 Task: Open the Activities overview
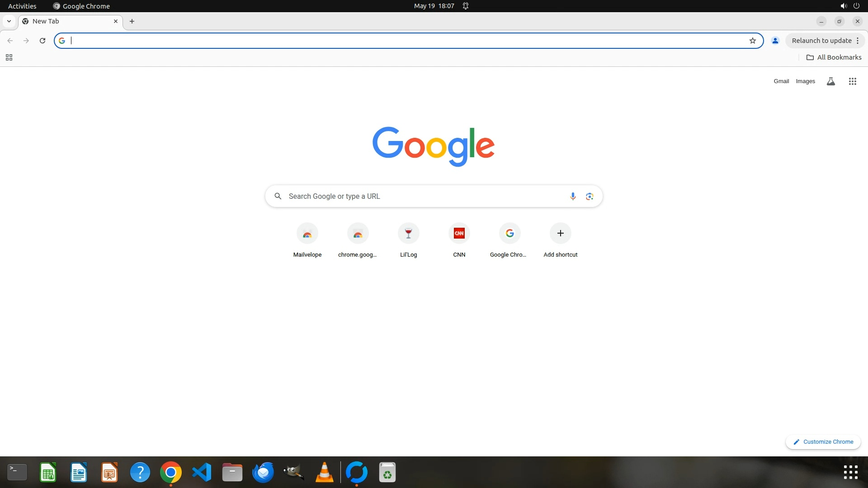(x=22, y=6)
